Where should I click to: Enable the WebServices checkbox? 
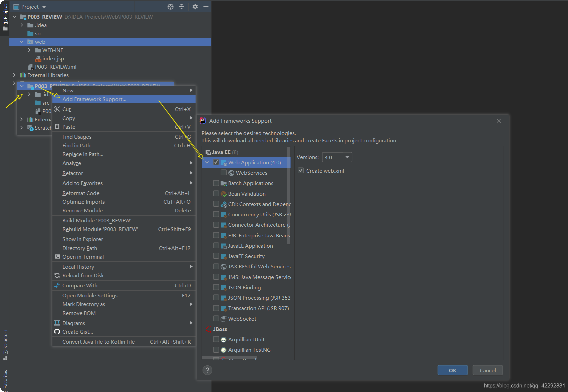click(224, 173)
